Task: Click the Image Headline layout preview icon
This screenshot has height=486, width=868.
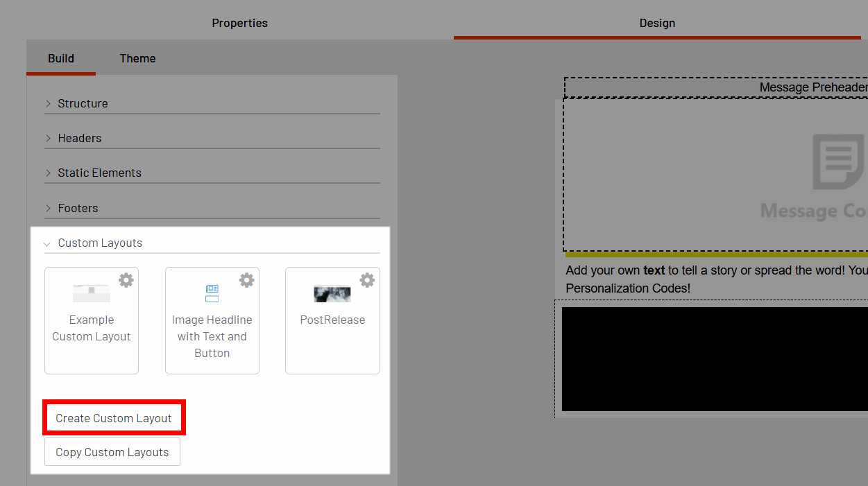Action: tap(212, 293)
